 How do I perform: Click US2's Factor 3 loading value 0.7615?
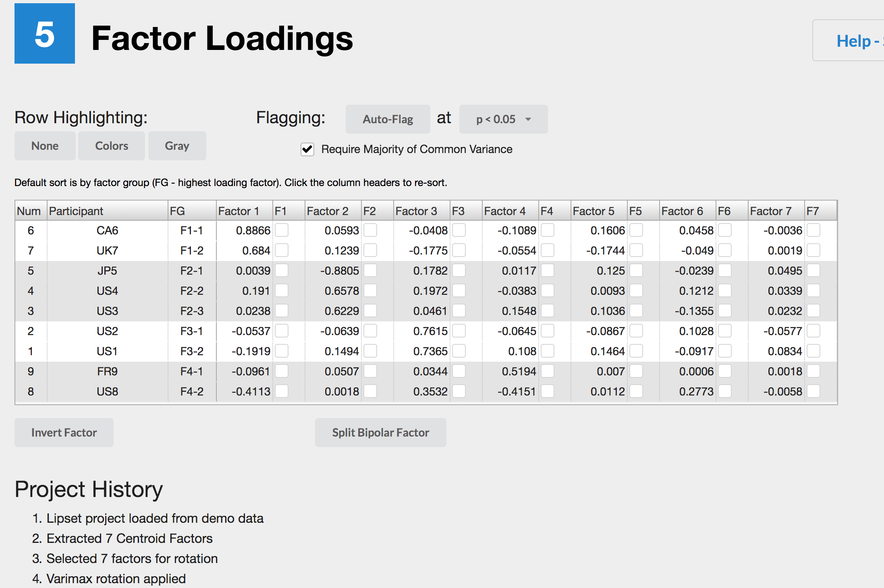point(431,331)
